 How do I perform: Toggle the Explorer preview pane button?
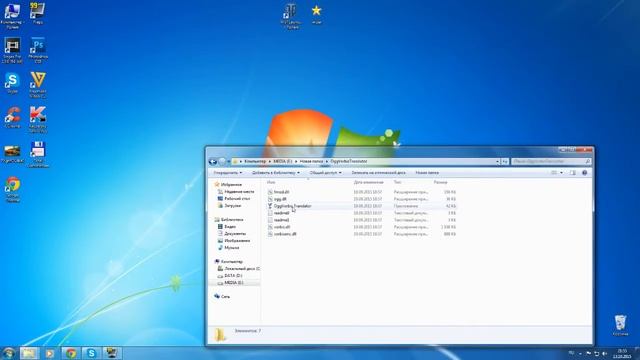click(x=573, y=173)
